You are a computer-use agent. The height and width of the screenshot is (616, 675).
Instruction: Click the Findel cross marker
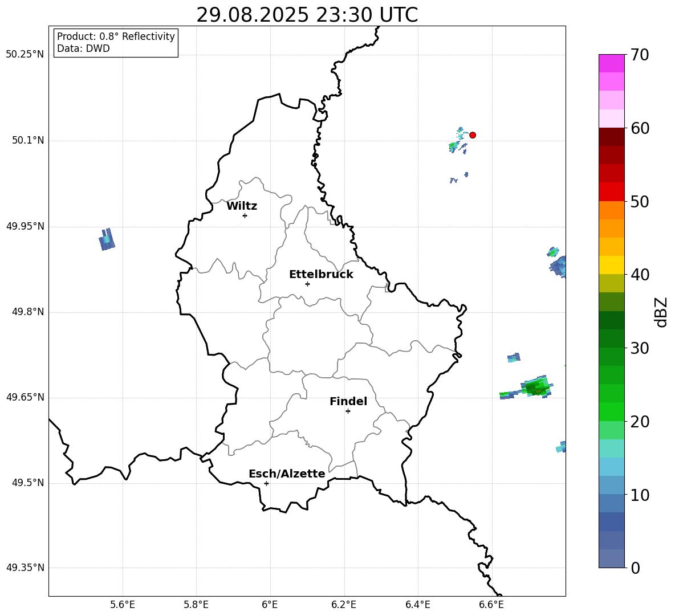[x=348, y=411]
